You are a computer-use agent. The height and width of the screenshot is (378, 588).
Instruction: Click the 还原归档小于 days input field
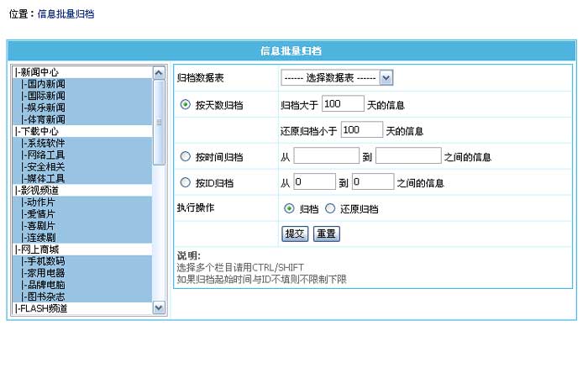pos(362,130)
